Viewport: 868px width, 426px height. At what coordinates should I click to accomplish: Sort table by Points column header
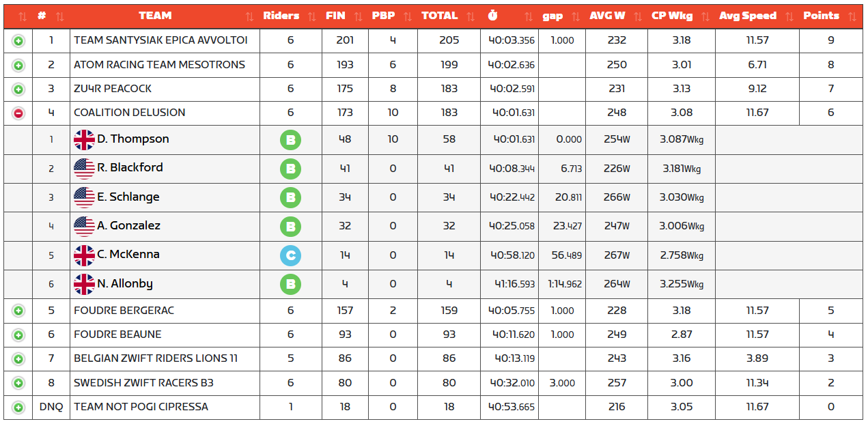821,16
